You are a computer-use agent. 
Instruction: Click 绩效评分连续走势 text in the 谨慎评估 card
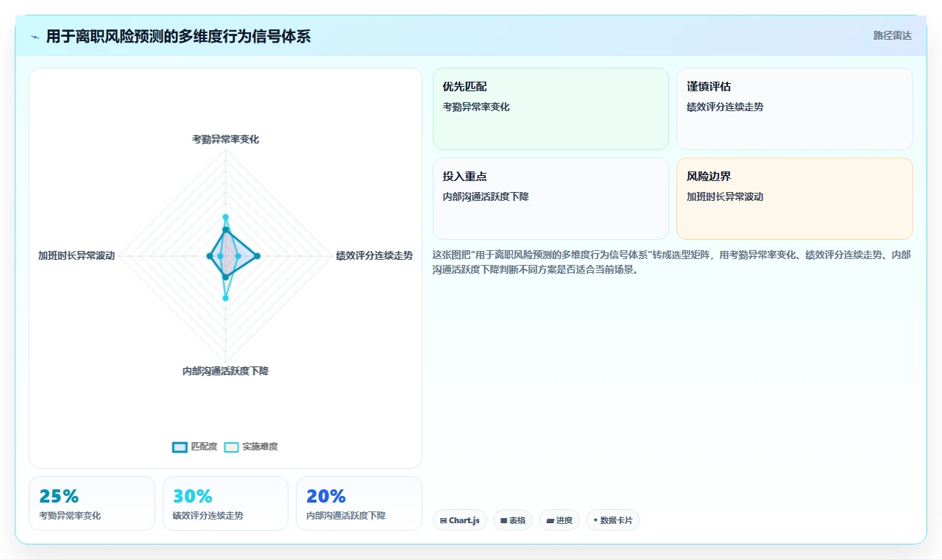click(725, 107)
